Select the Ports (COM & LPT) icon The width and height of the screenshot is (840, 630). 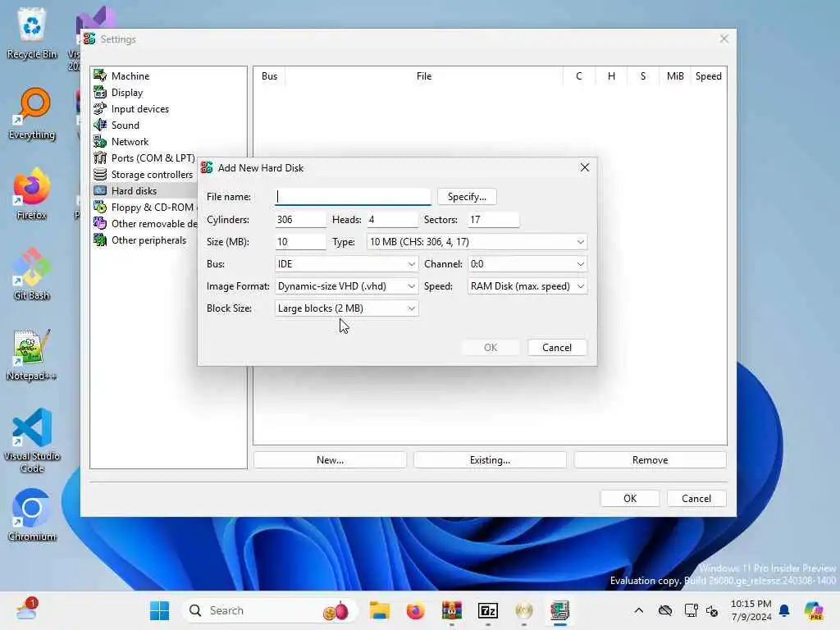pos(100,158)
